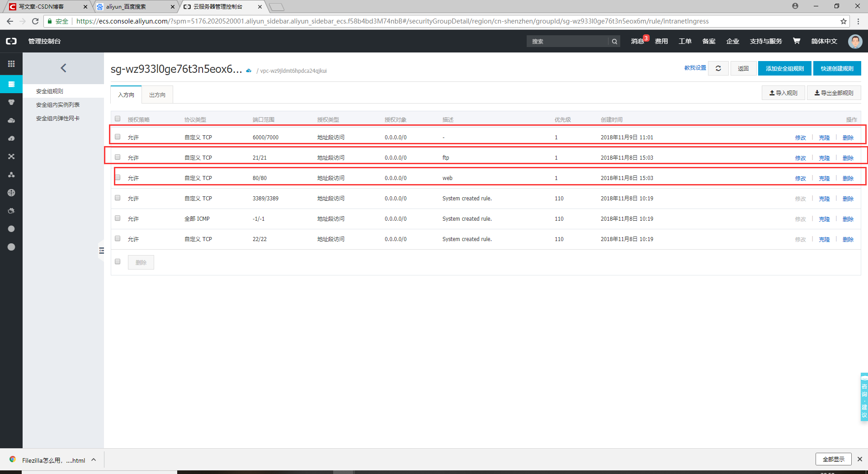This screenshot has height=474, width=868.
Task: Open 工单 in the top bar
Action: click(x=685, y=41)
